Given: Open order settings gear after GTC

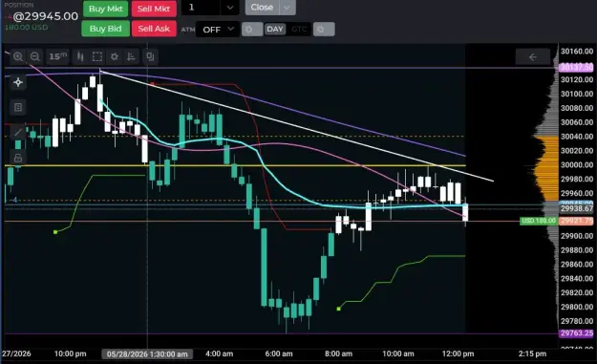Looking at the screenshot, I should click(324, 30).
